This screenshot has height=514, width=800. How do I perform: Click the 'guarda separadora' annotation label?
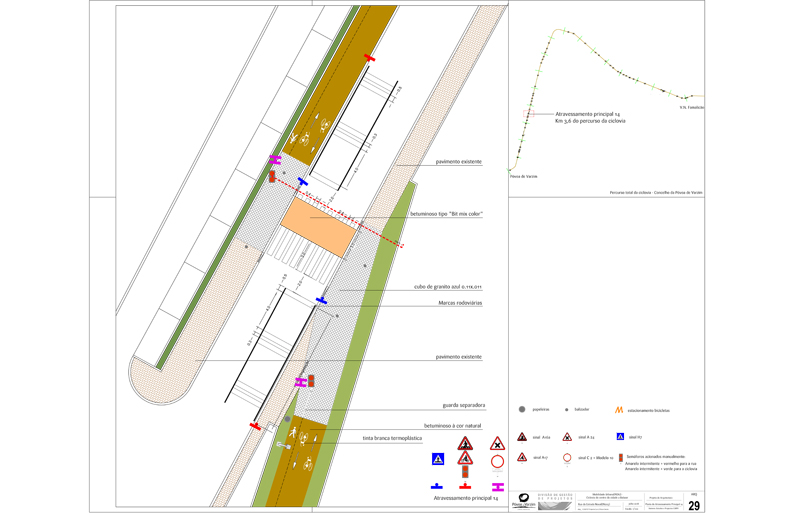click(x=463, y=405)
